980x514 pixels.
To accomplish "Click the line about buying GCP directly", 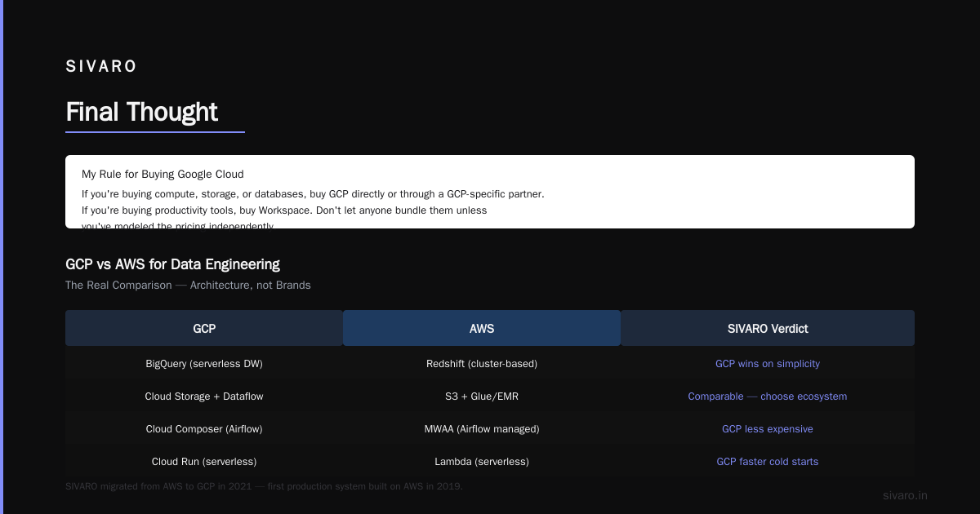I will coord(313,194).
